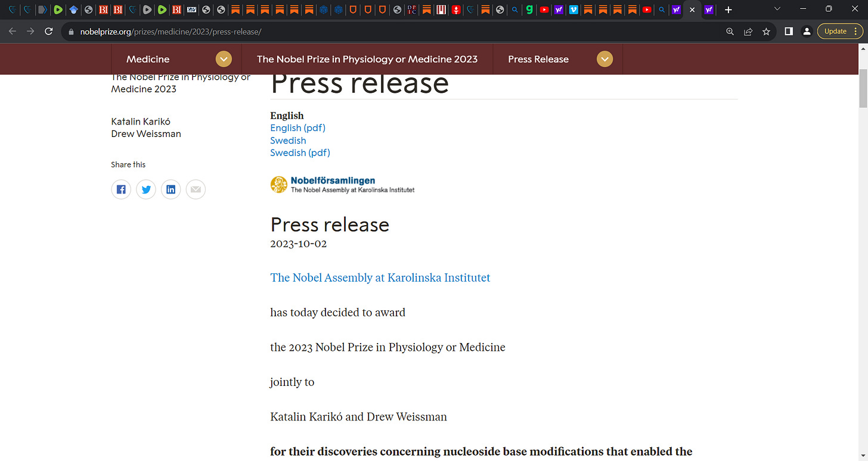Open the Chrome profile avatar
This screenshot has height=461, width=868.
click(x=807, y=32)
